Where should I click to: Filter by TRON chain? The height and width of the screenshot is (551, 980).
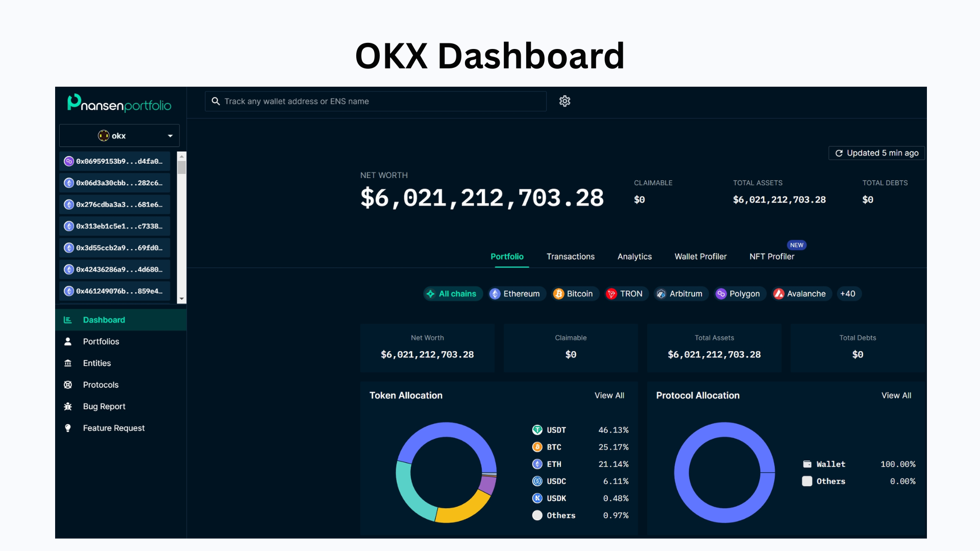(x=626, y=293)
